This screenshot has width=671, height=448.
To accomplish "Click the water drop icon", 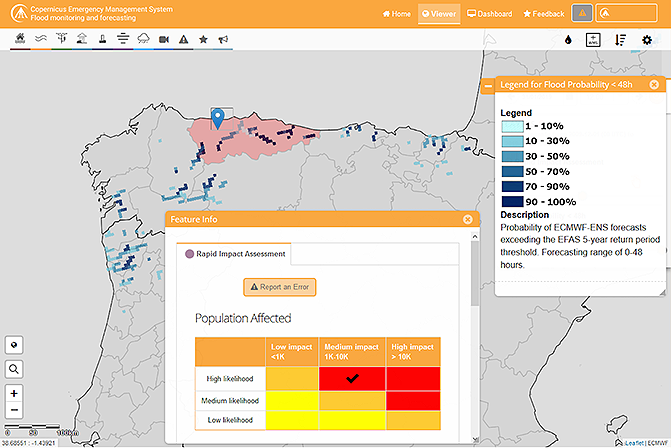I will [x=568, y=40].
